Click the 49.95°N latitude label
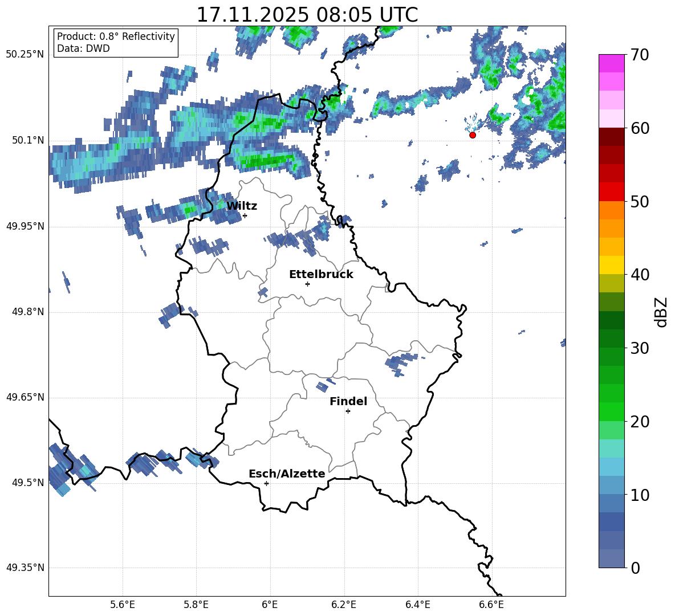The image size is (675, 616). [25, 226]
